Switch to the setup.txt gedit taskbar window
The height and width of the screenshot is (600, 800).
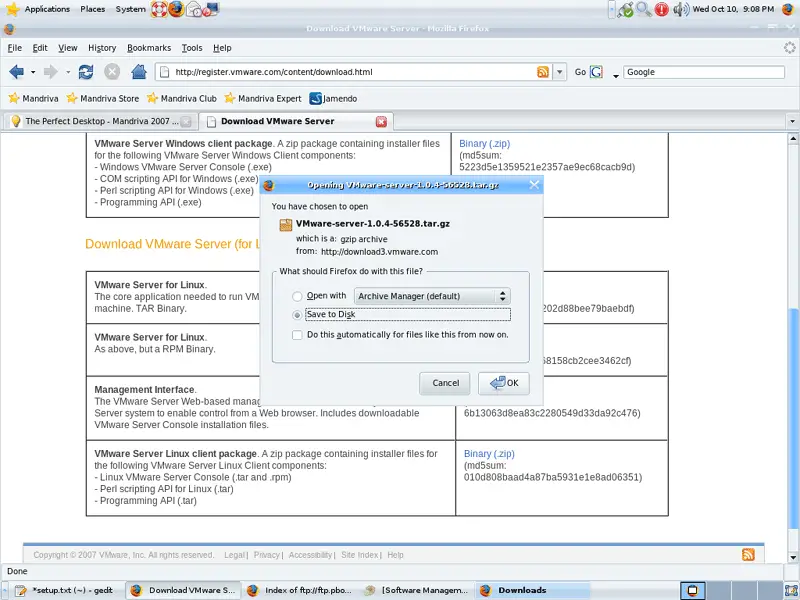pyautogui.click(x=64, y=590)
